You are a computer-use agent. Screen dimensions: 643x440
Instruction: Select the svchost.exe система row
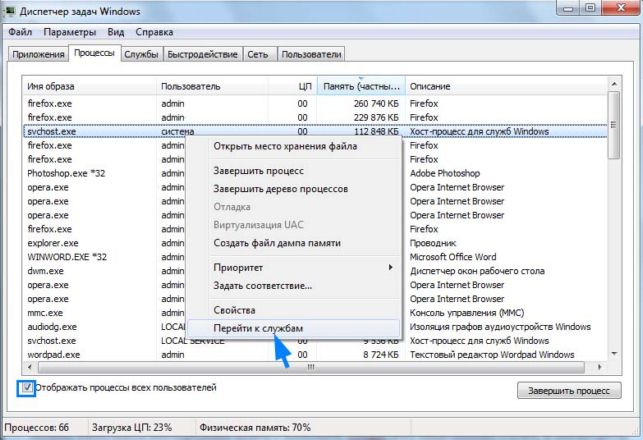(315, 132)
